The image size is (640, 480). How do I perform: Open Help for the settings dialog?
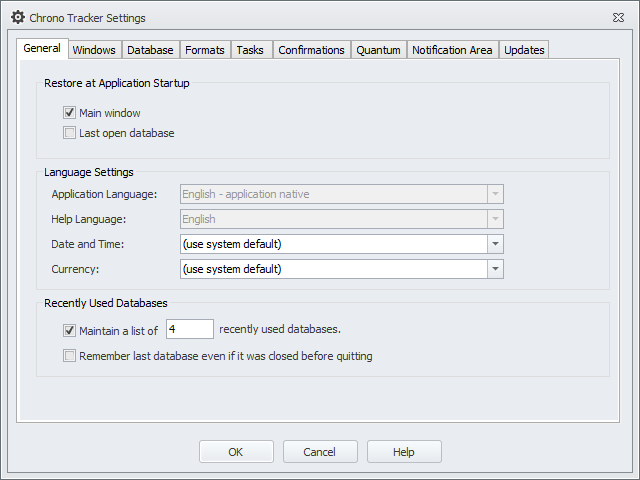404,451
